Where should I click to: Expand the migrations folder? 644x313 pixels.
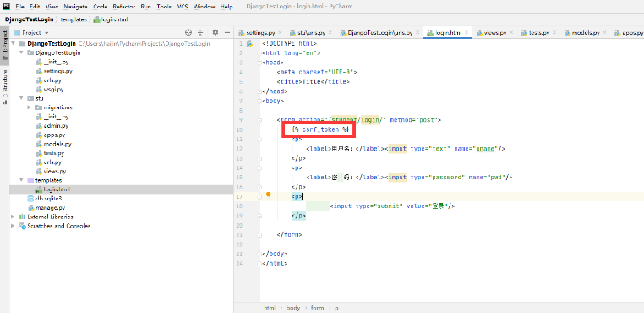tap(30, 107)
